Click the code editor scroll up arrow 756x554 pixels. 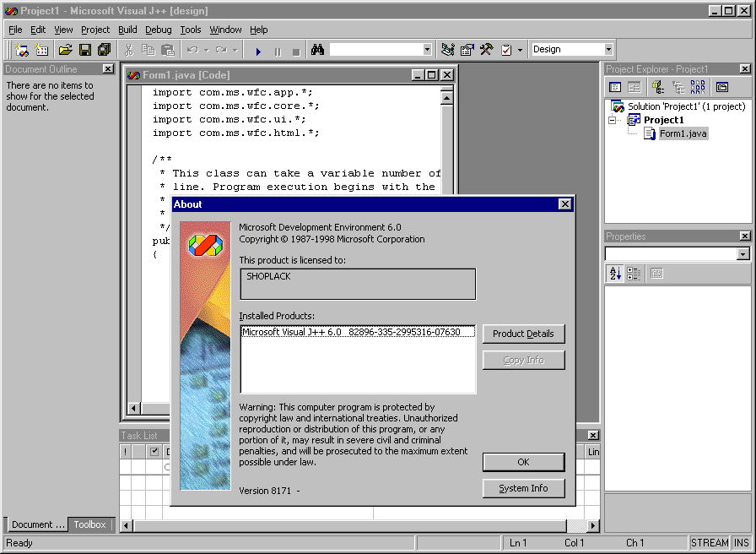[x=447, y=99]
